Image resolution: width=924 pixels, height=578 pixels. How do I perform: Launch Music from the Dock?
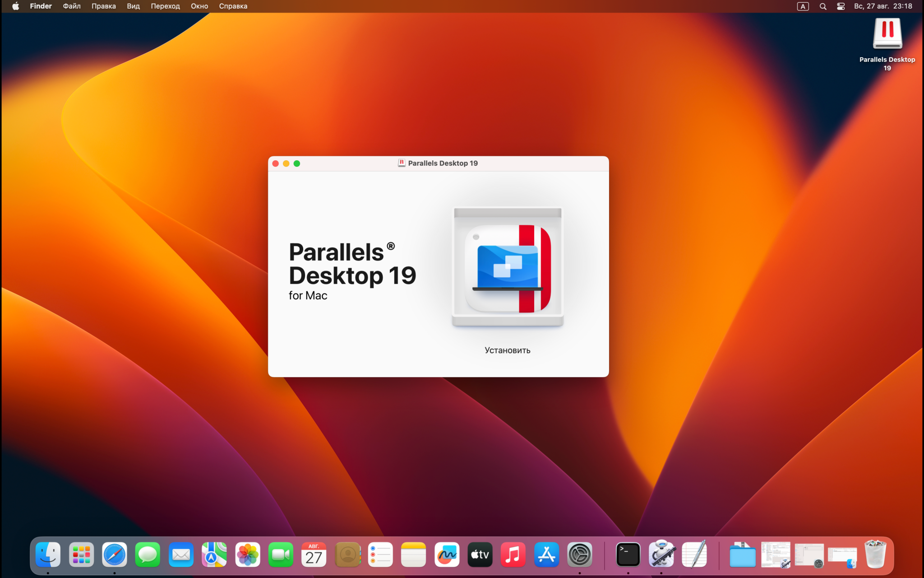tap(513, 555)
